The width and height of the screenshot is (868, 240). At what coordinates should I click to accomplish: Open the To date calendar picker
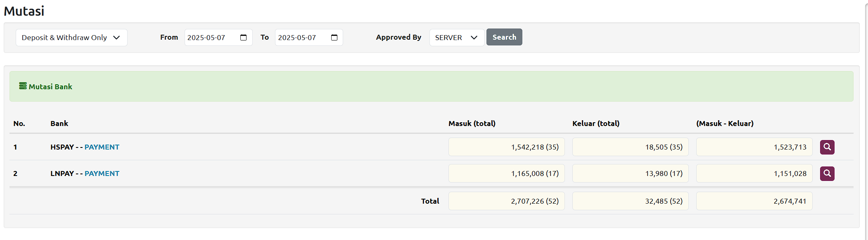334,38
